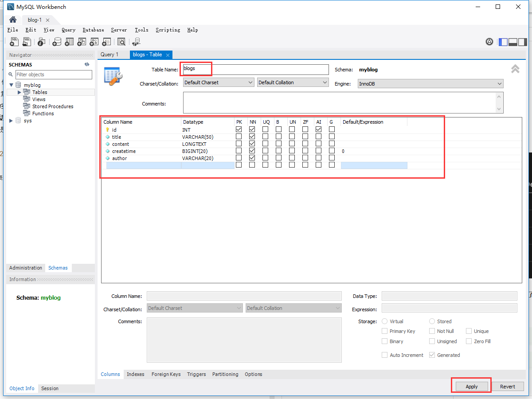Open the object inspector toolbar icon
Image resolution: width=532 pixels, height=399 pixels.
pos(41,42)
